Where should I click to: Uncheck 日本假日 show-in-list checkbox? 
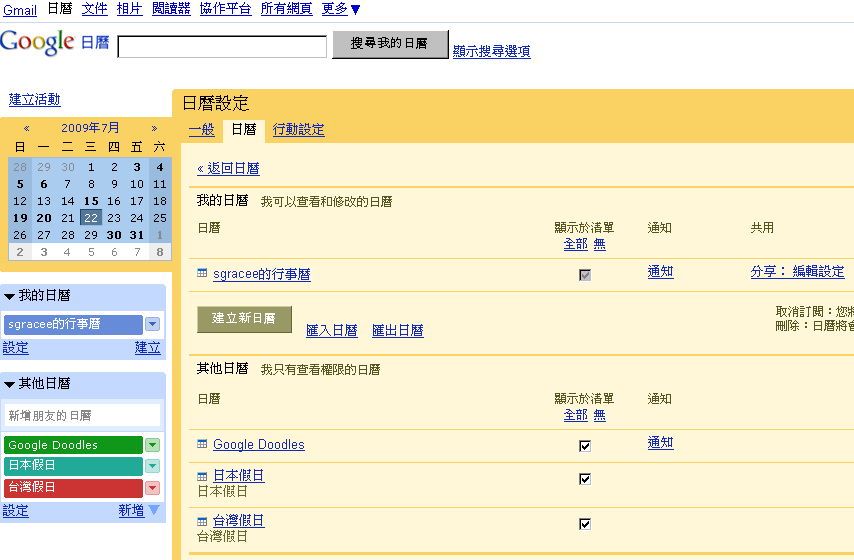[x=585, y=479]
